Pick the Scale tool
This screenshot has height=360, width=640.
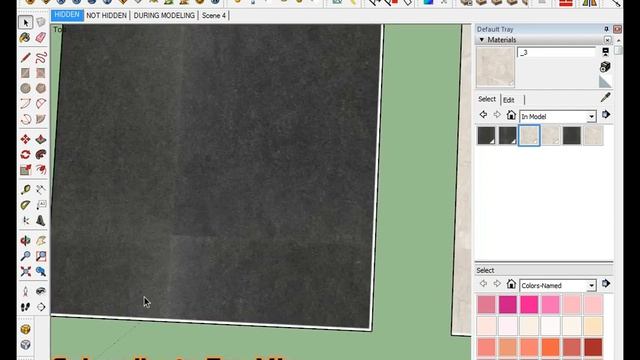[26, 170]
